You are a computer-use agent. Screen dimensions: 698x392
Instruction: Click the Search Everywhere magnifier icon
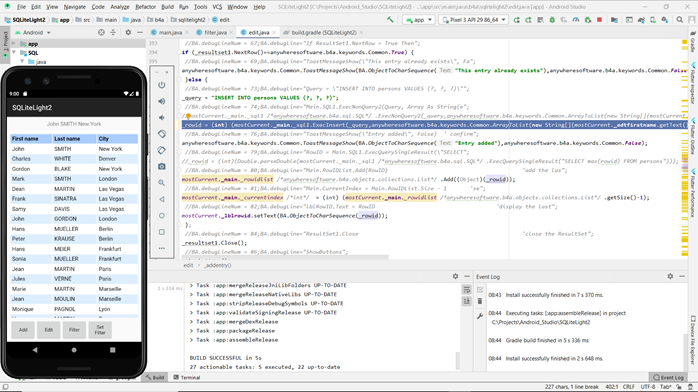679,20
